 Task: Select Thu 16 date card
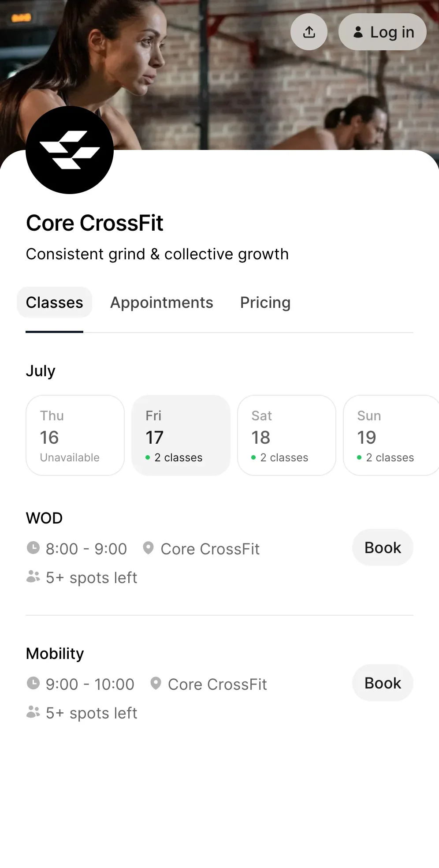75,435
